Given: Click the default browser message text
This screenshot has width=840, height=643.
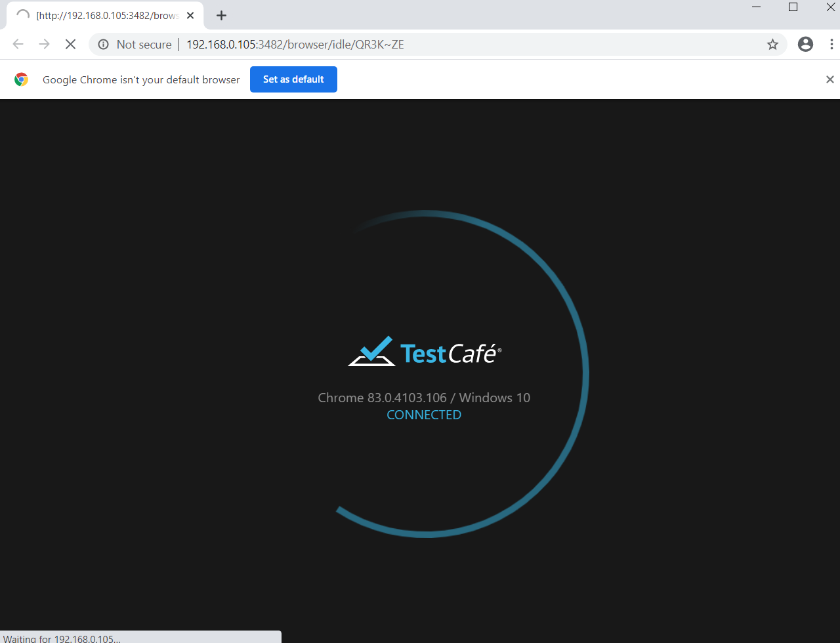Looking at the screenshot, I should pos(141,79).
